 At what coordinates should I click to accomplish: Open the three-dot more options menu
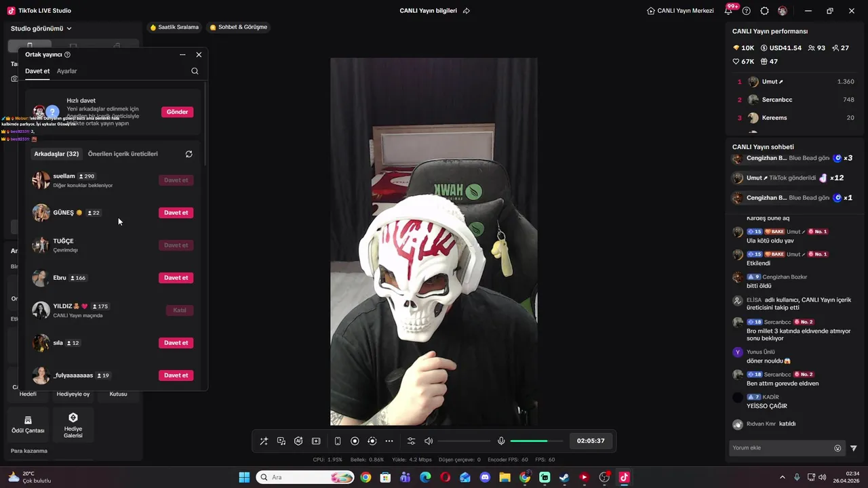coord(389,441)
